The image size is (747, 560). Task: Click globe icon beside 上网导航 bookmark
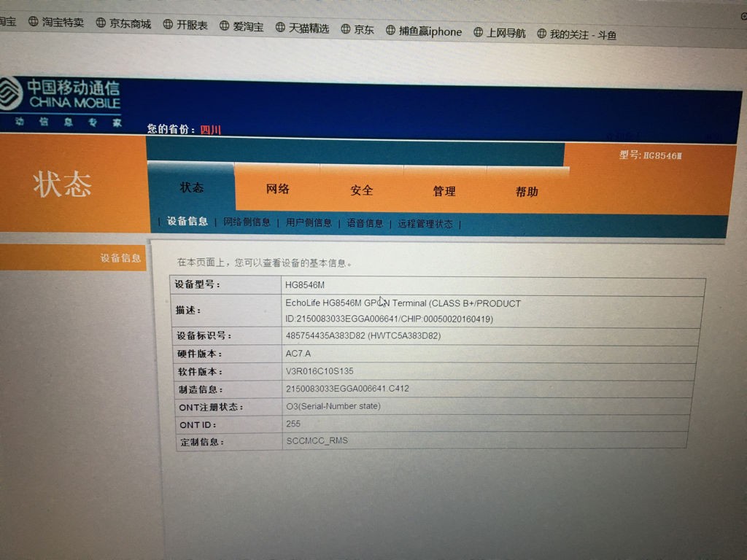point(479,32)
